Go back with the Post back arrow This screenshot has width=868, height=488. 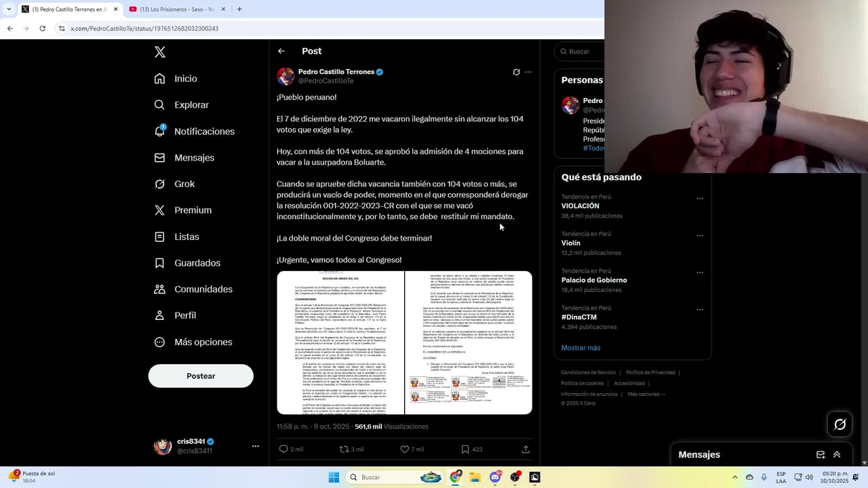pos(281,51)
